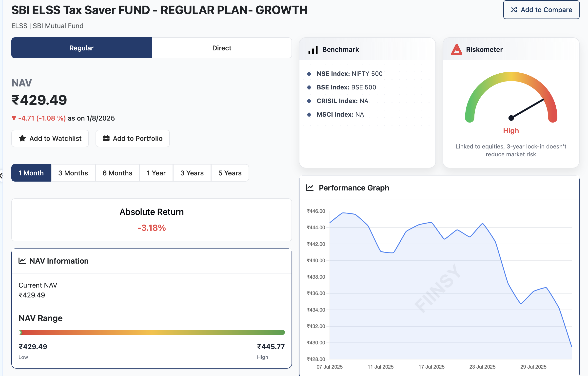The image size is (588, 376).
Task: Select the 3 Months period tab
Action: coord(73,173)
